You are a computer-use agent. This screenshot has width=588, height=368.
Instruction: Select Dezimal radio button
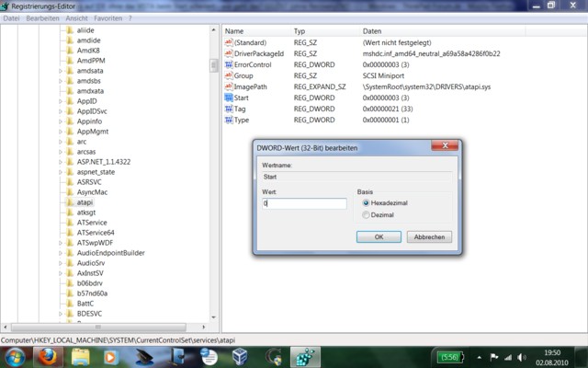click(x=366, y=214)
